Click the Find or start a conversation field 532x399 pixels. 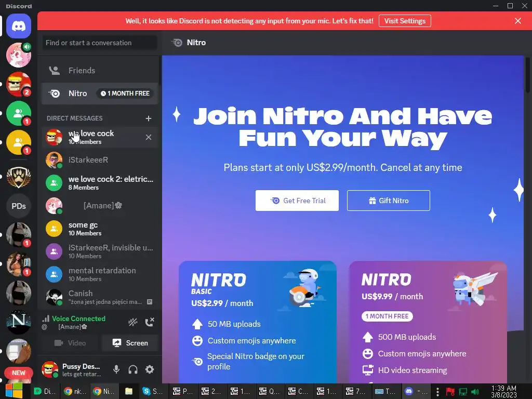(99, 43)
